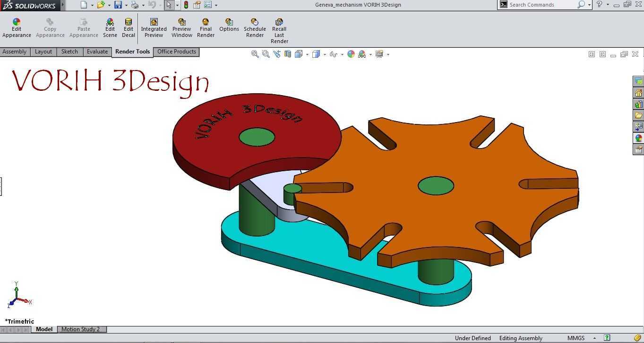The image size is (644, 343).
Task: Expand the View Orientation dropdown arrow
Action: coord(307,54)
